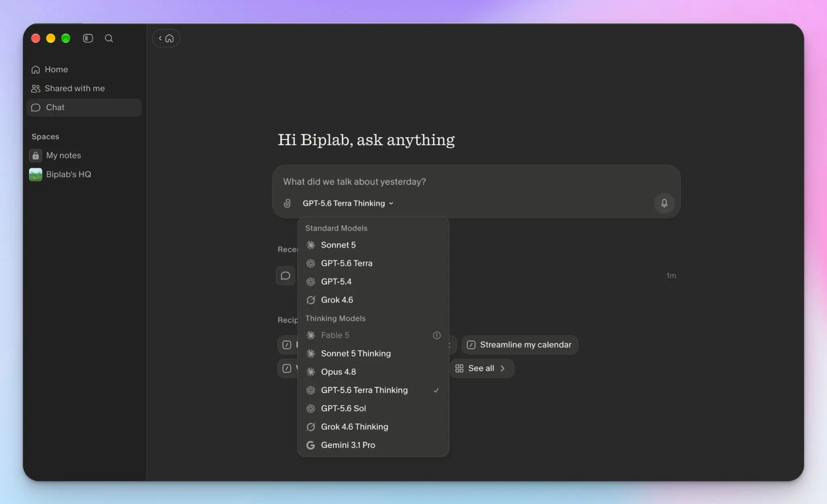This screenshot has height=504, width=827.
Task: Start voice input with the microphone icon
Action: [x=664, y=203]
